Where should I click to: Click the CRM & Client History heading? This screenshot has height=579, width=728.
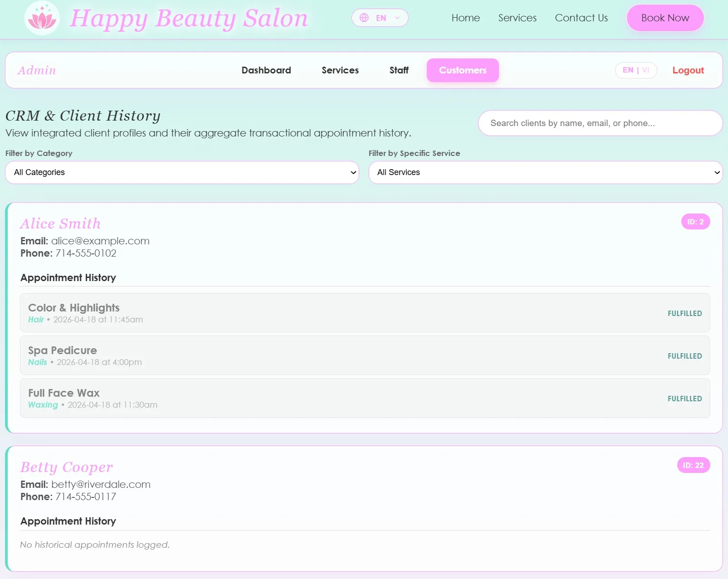click(83, 116)
